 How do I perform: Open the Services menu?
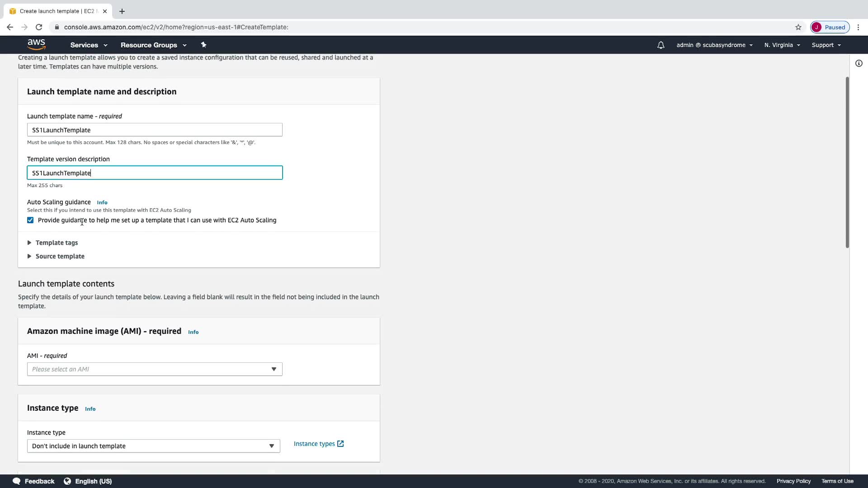(x=89, y=45)
